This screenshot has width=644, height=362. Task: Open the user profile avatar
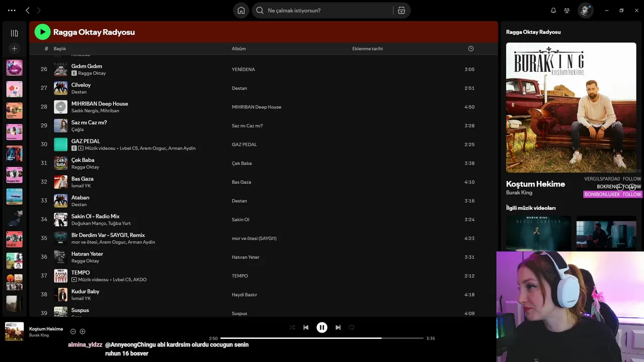pos(585,11)
